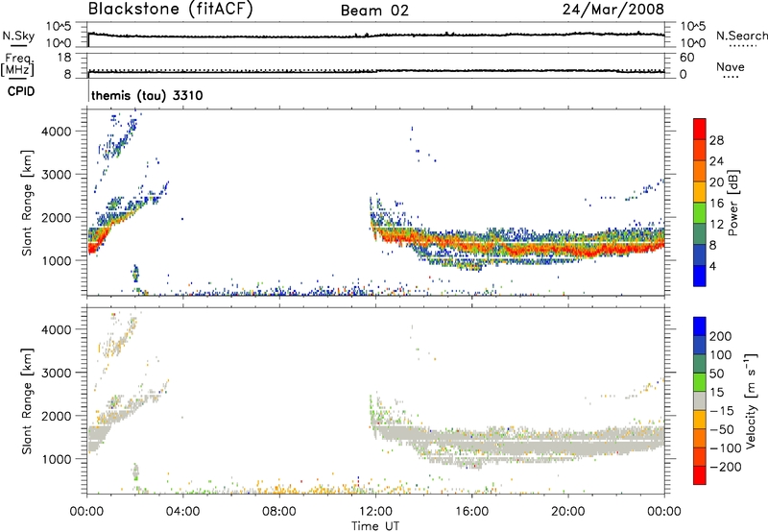The height and width of the screenshot is (532, 768).
Task: Click the 'N.Sky' legend label
Action: click(x=18, y=36)
